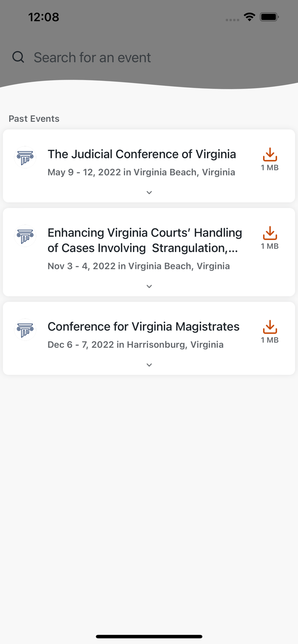The width and height of the screenshot is (298, 644).
Task: Expand Conference for Virginia Magistrates details
Action: 149,365
